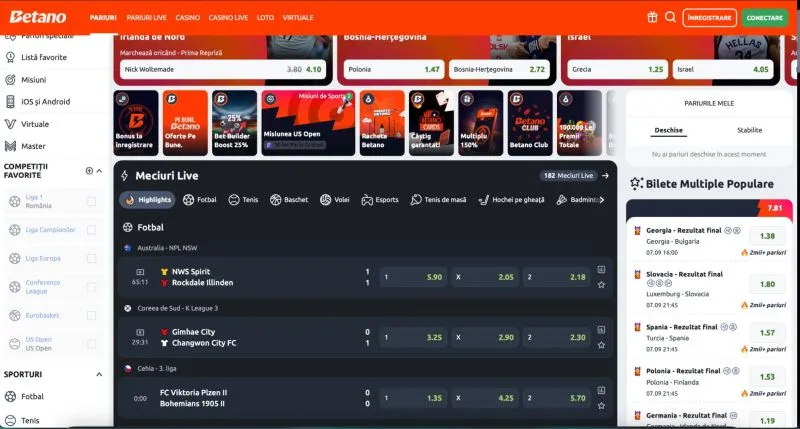Screen dimensions: 800x429
Task: Go to Casino menu
Action: [x=188, y=17]
